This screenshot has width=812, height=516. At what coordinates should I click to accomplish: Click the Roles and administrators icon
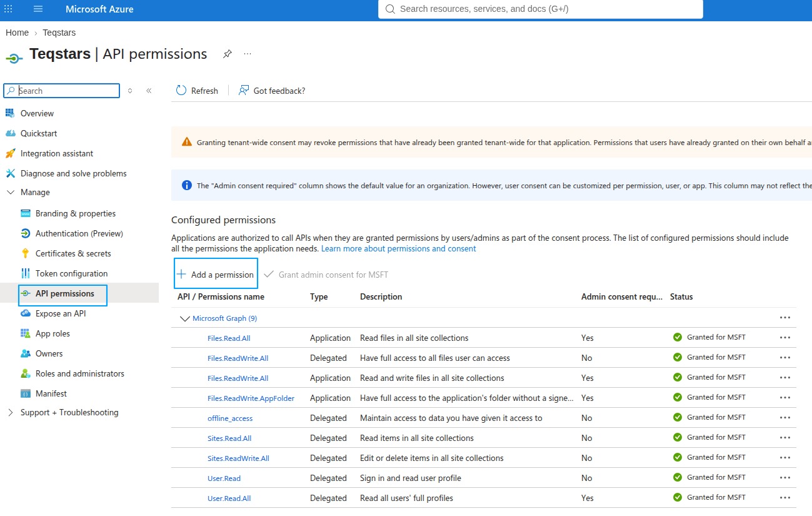26,373
